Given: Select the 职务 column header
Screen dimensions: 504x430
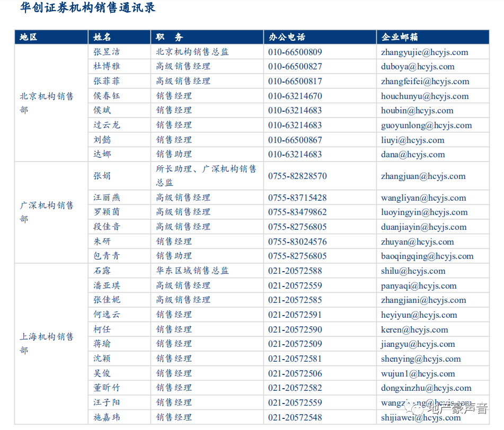Looking at the screenshot, I should coord(170,37).
